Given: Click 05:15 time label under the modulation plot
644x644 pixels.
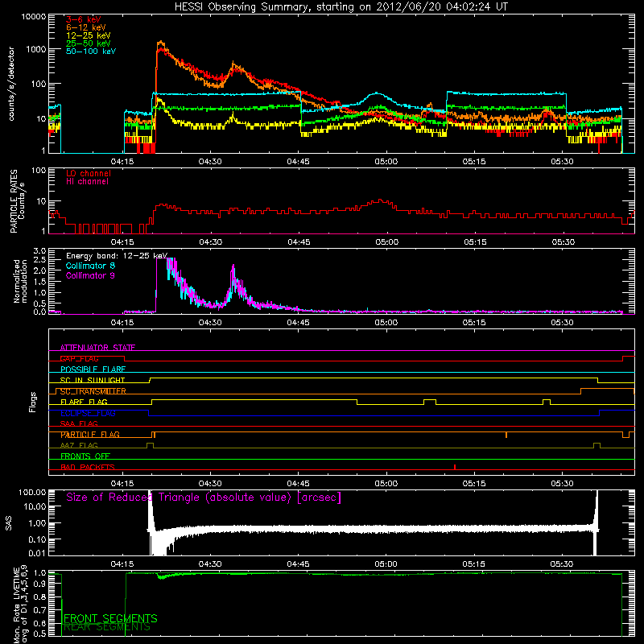Looking at the screenshot, I should 474,323.
